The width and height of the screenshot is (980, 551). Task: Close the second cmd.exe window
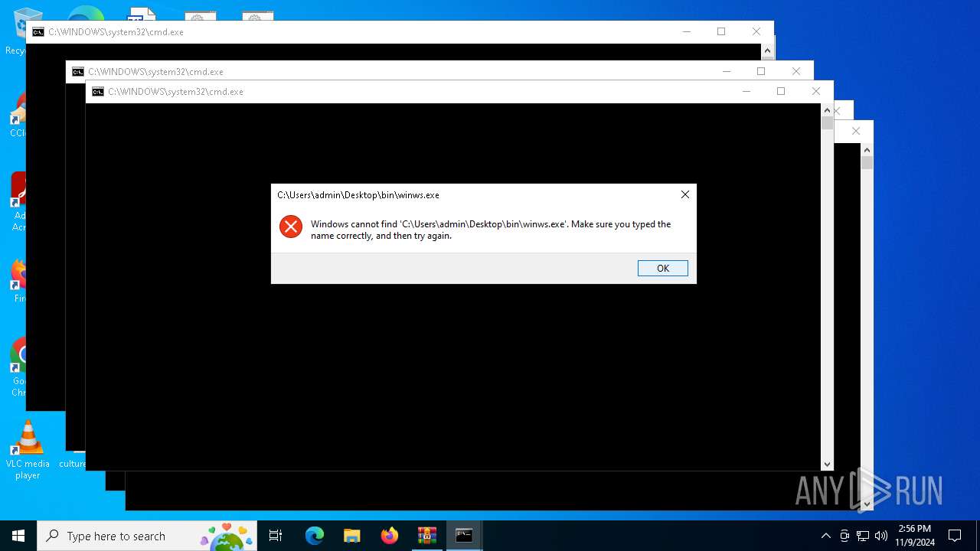click(x=796, y=71)
